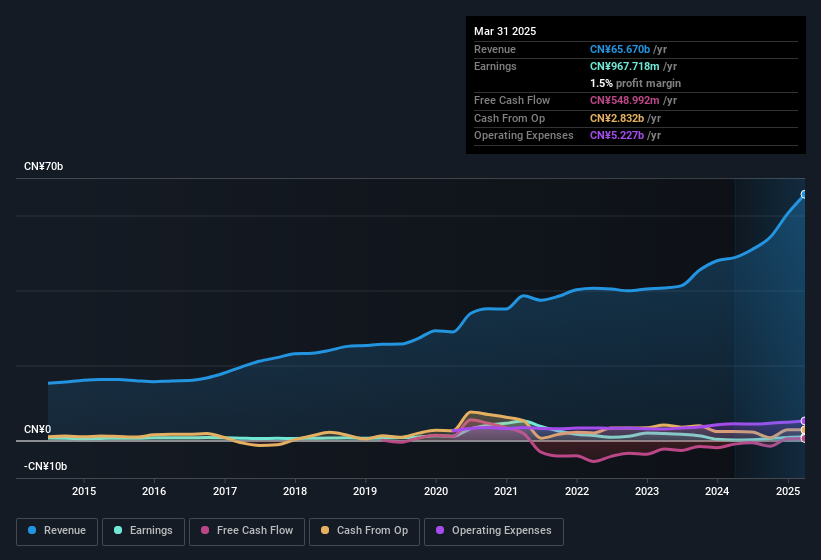Image resolution: width=821 pixels, height=560 pixels.
Task: Click the 2023 x-axis label
Action: pos(647,491)
